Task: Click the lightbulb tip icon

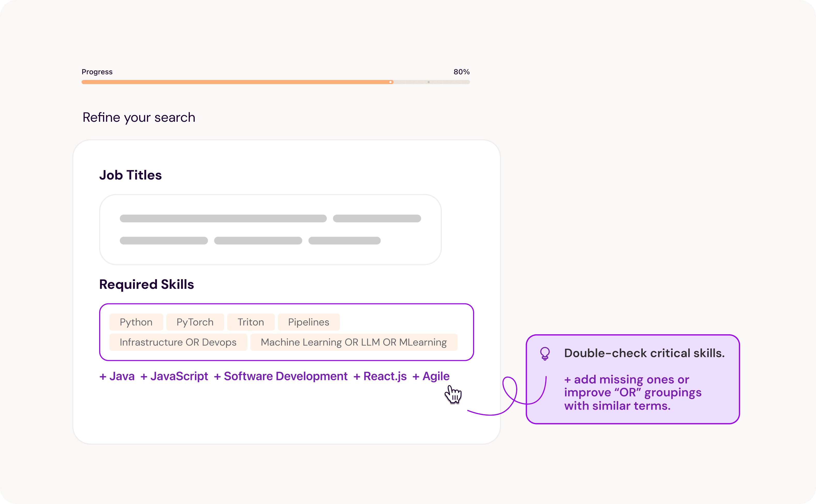Action: 545,353
